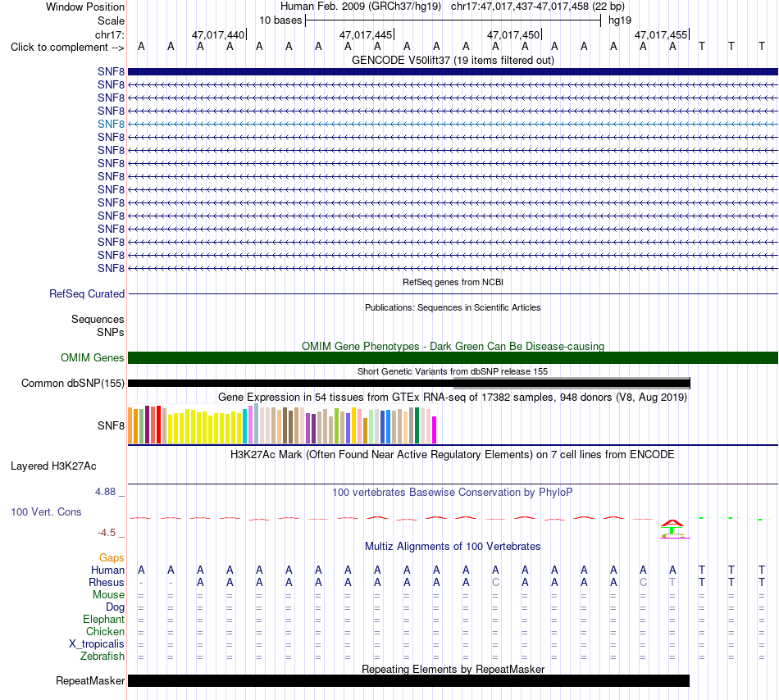Click the 'hg19' label beside the scale bar
Image resolution: width=779 pixels, height=700 pixels.
click(x=620, y=20)
